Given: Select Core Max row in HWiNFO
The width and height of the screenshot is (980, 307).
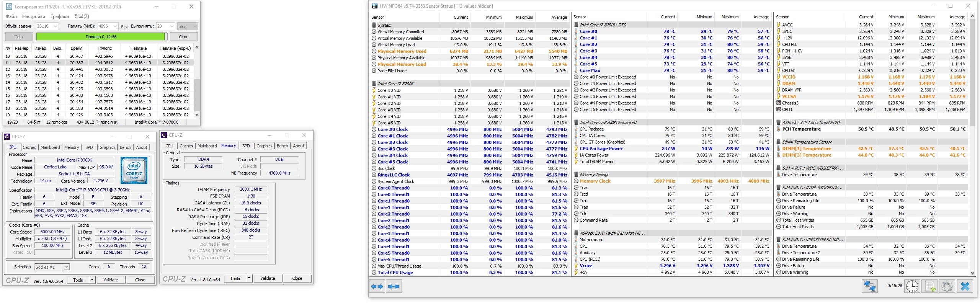Looking at the screenshot, I should click(590, 70).
